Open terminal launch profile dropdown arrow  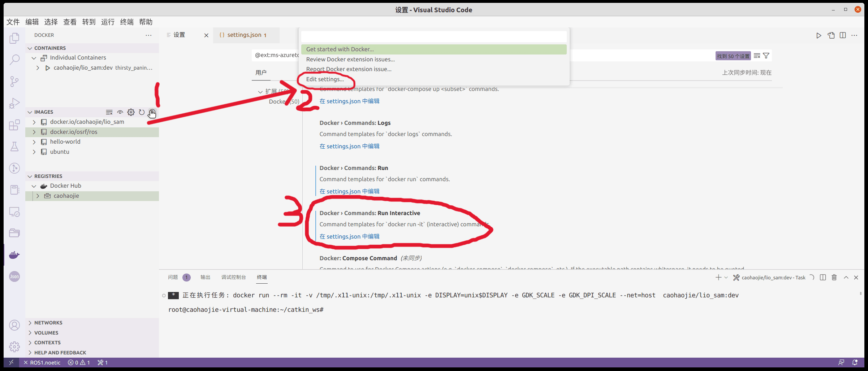click(x=726, y=277)
